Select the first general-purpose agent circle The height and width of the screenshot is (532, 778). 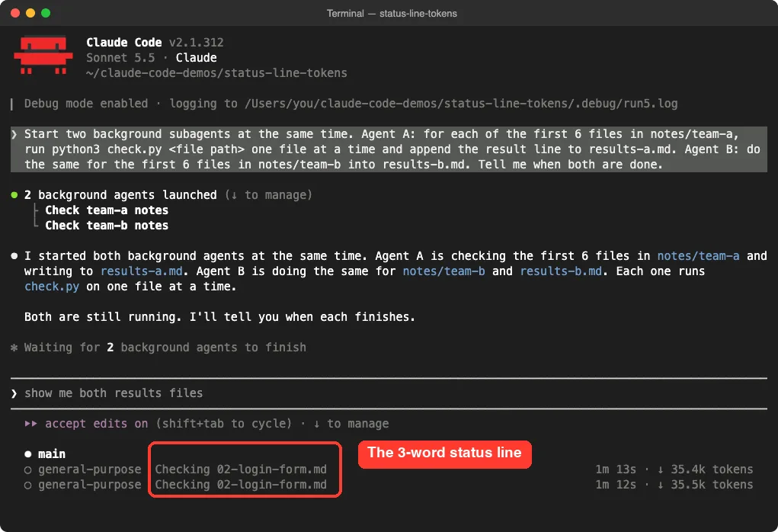click(x=27, y=470)
